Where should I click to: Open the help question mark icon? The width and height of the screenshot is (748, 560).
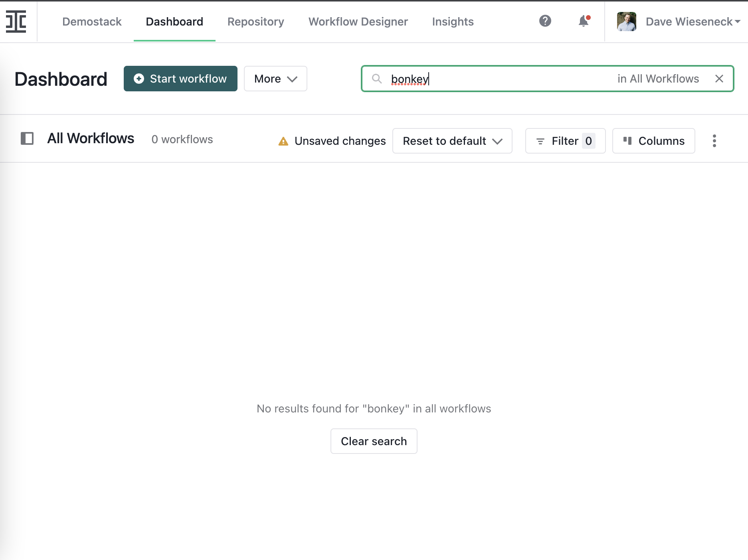click(545, 21)
